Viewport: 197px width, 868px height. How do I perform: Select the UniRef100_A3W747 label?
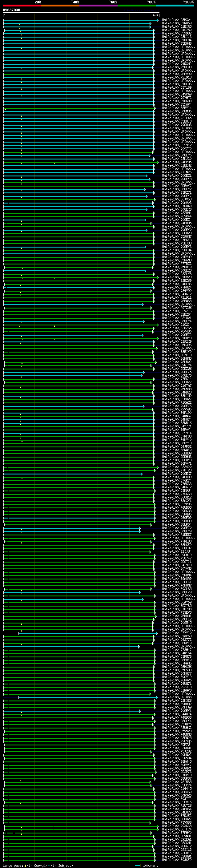pos(176,559)
